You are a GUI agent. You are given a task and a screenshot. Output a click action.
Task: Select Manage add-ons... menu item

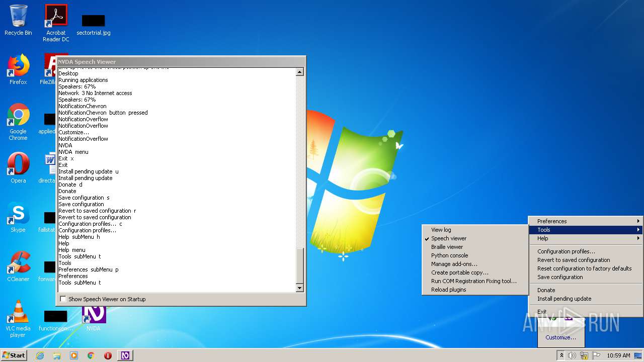click(x=474, y=264)
